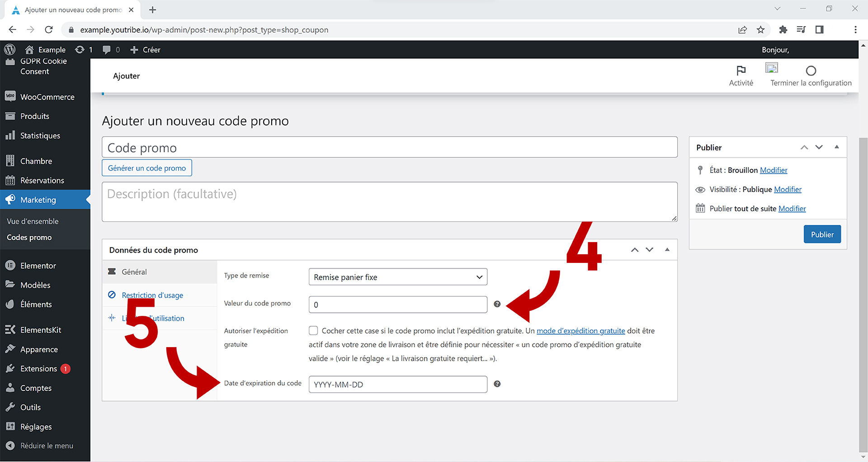This screenshot has height=462, width=868.
Task: Open Terminer la configuration circle icon
Action: click(811, 71)
